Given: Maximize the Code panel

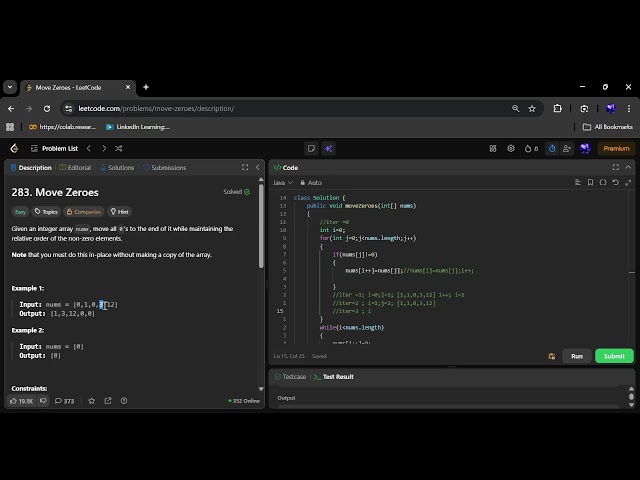Looking at the screenshot, I should 616,167.
